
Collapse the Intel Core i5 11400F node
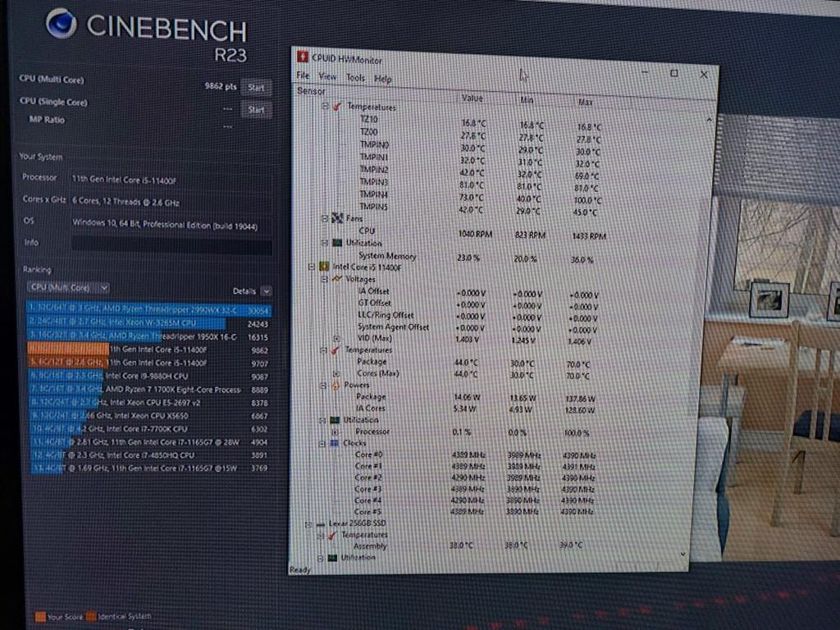[x=311, y=267]
